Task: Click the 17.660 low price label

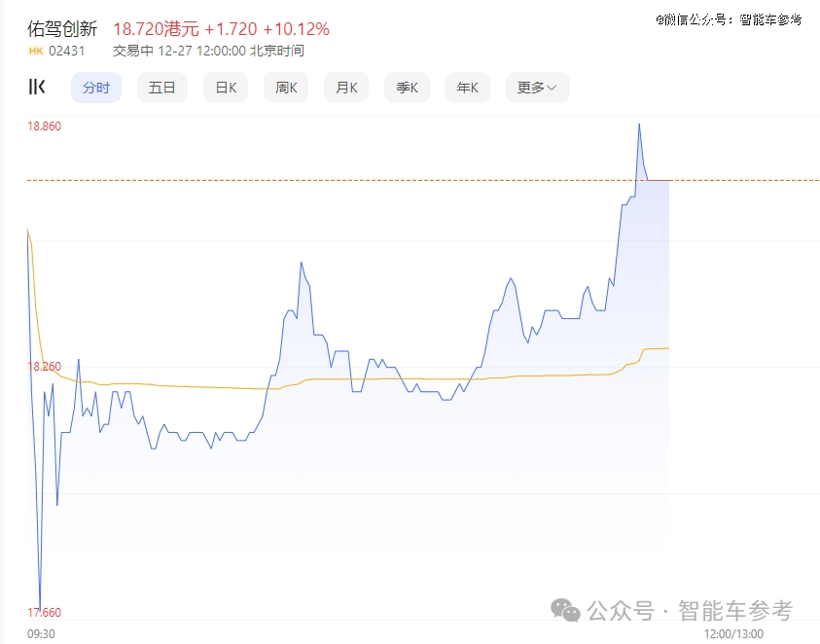Action: point(45,612)
